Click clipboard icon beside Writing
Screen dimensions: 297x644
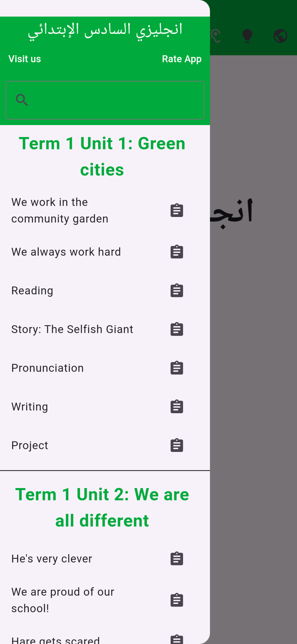[177, 407]
